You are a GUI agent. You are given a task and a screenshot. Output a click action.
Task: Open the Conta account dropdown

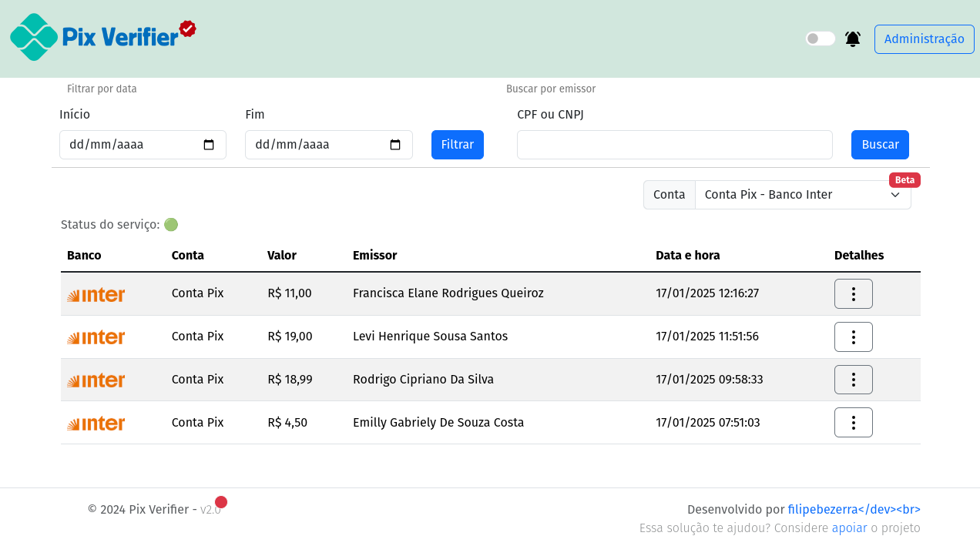[x=803, y=195]
